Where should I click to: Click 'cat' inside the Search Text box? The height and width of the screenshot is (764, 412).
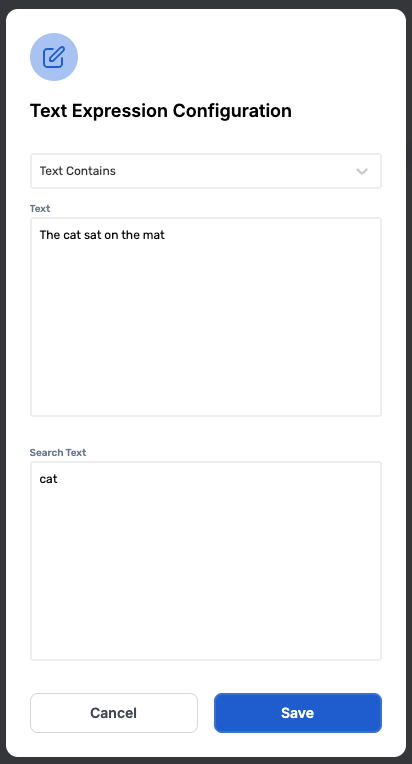point(49,479)
